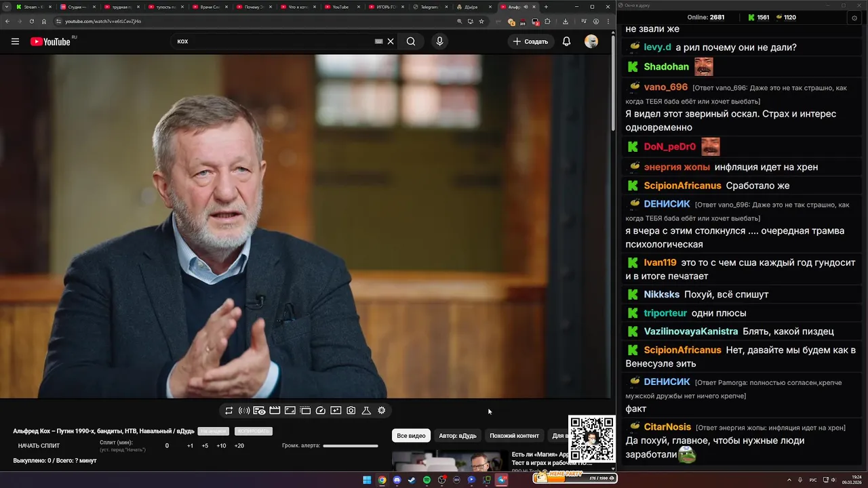Open Discord from the taskbar
868x488 pixels.
(397, 480)
